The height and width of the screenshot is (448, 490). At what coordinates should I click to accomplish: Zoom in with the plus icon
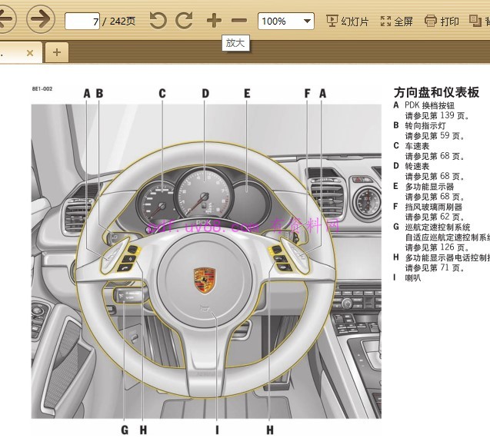214,21
